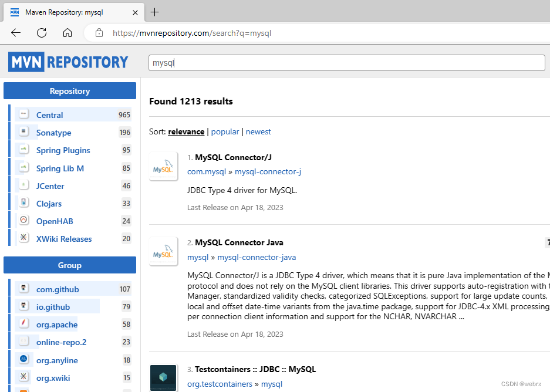Filter by com.github group
550x392 pixels.
(x=58, y=290)
